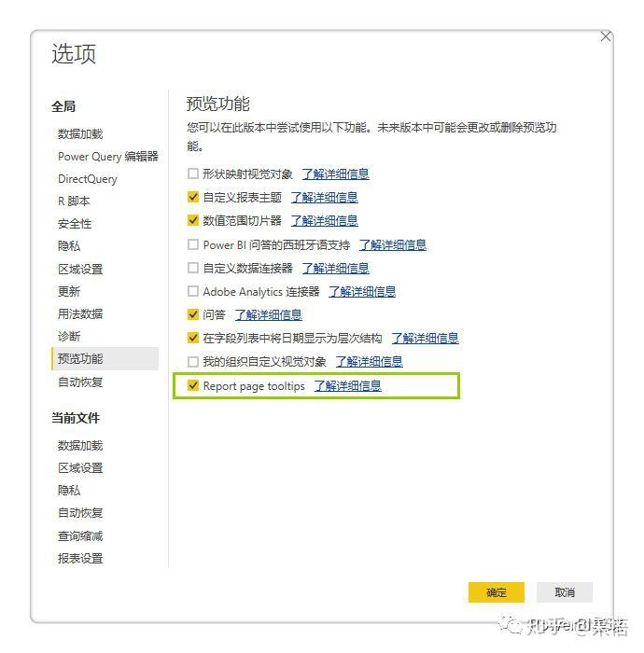This screenshot has height=653, width=644.
Task: Select 数据加载 under 全局
Action: point(80,133)
